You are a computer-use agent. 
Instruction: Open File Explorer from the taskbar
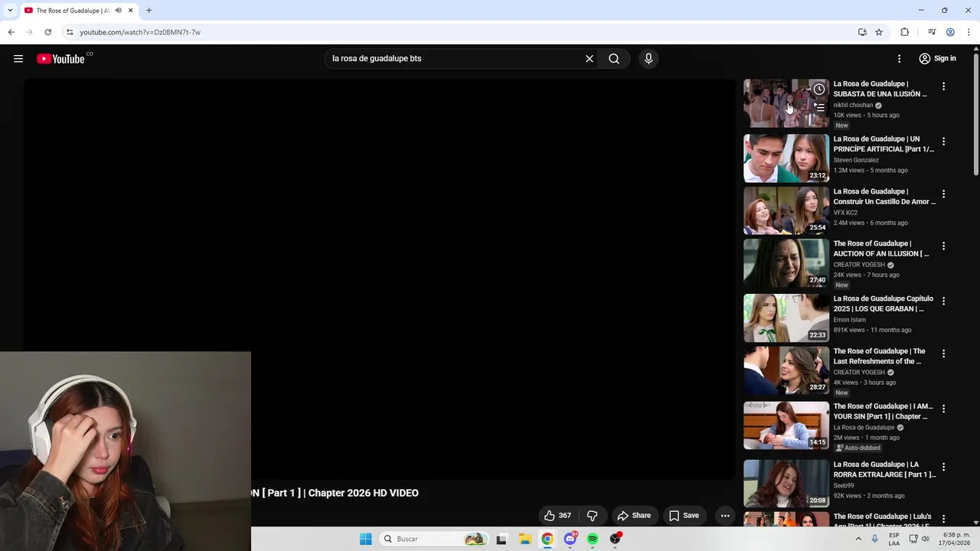coord(524,539)
